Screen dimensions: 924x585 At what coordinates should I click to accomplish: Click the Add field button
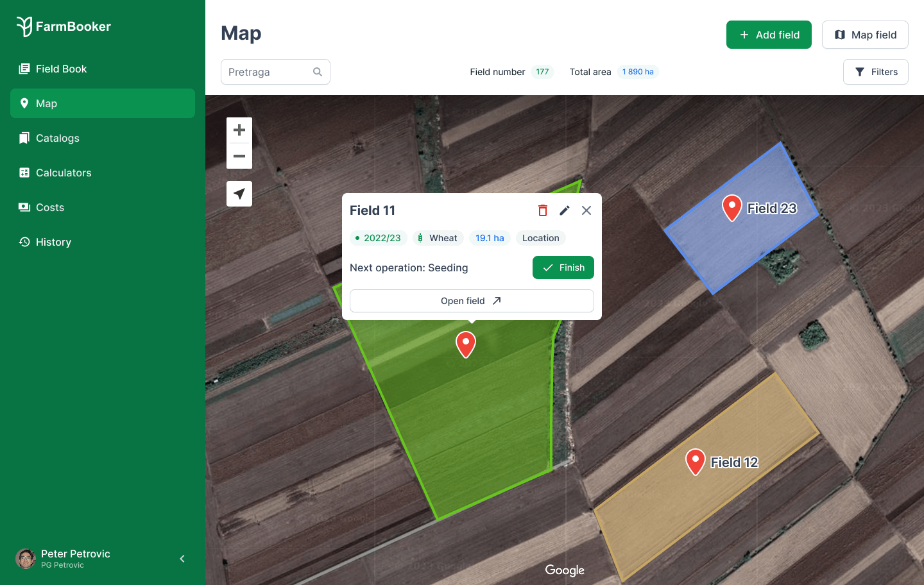[x=769, y=35]
